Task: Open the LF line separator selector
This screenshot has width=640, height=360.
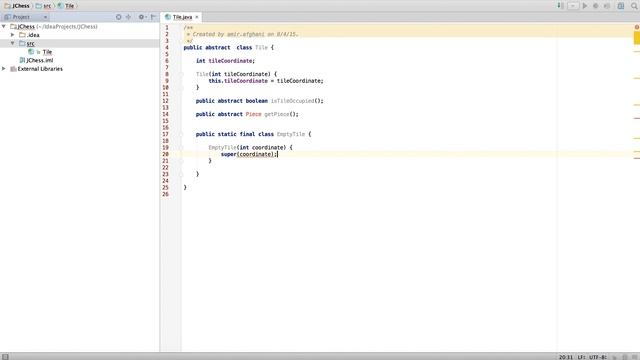Action: 581,357
